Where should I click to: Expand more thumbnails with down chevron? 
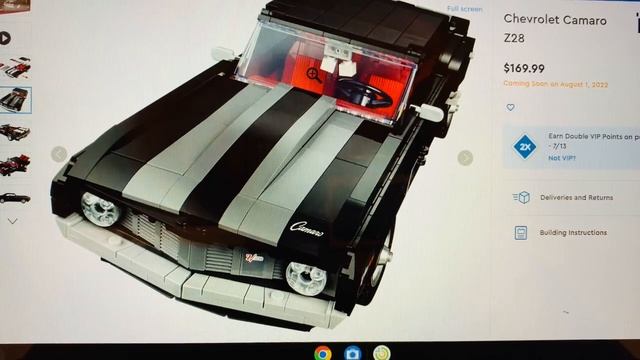13,221
